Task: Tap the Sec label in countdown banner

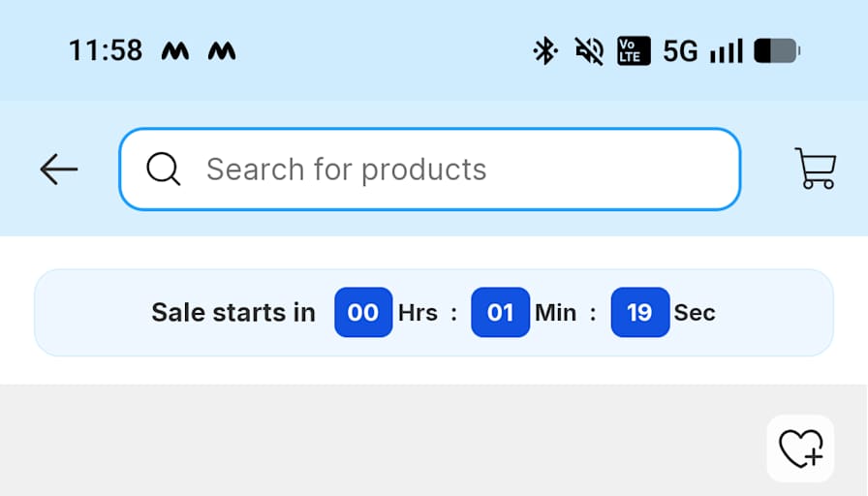Action: [x=695, y=313]
